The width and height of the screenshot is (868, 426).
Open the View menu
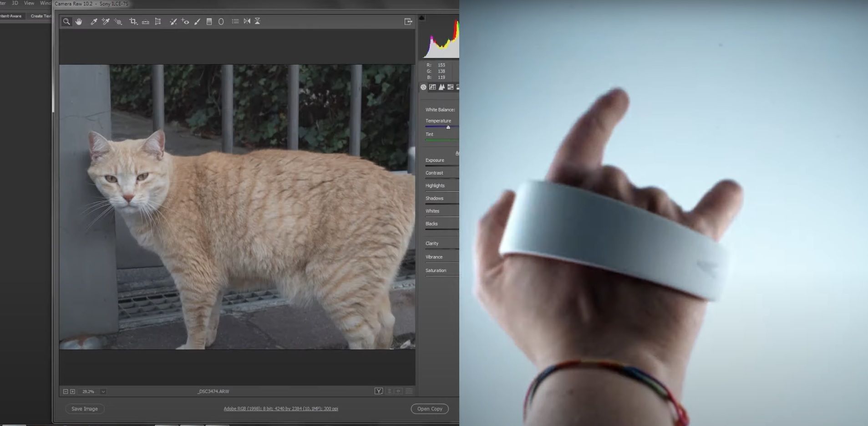point(29,3)
